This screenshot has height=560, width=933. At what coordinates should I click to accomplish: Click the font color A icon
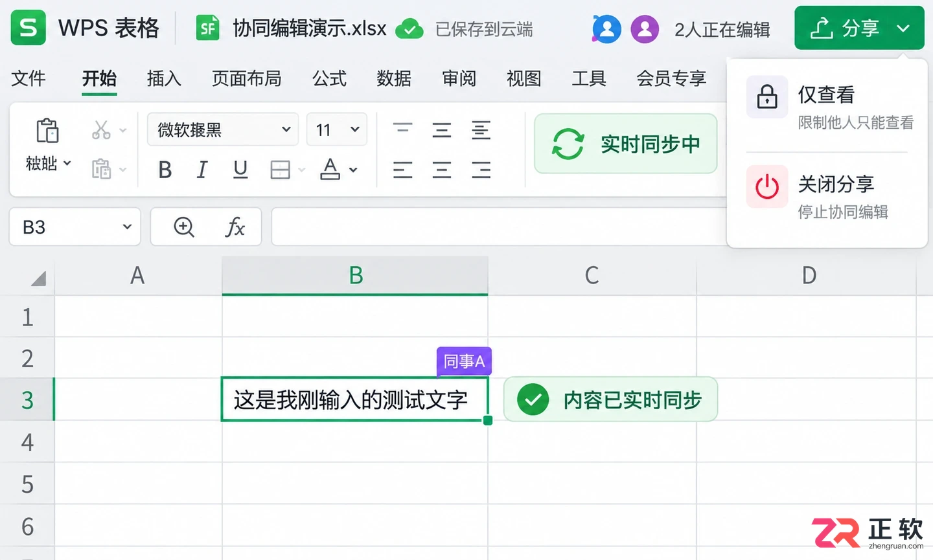pos(330,169)
